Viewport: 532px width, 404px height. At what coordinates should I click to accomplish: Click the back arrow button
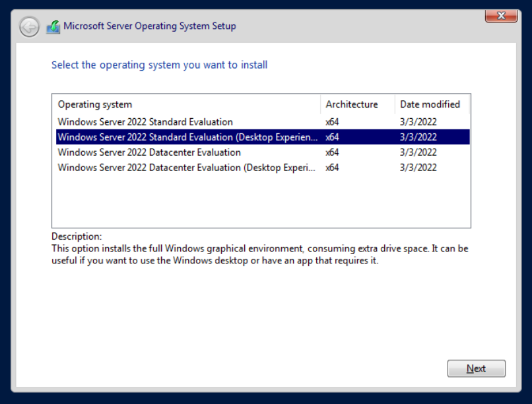[x=29, y=26]
